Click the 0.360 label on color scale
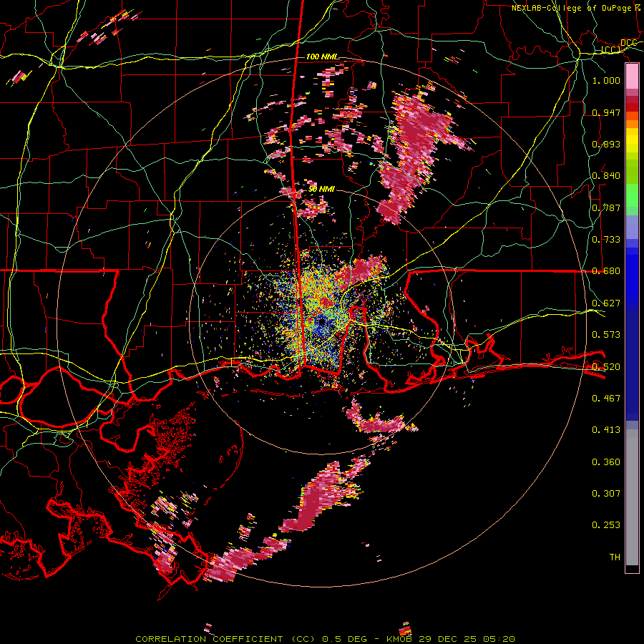 click(606, 462)
